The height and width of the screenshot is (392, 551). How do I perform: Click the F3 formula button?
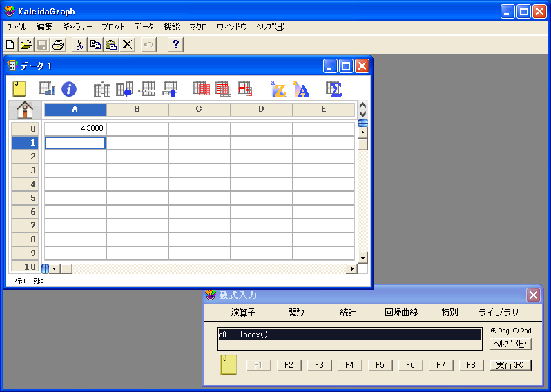click(319, 365)
